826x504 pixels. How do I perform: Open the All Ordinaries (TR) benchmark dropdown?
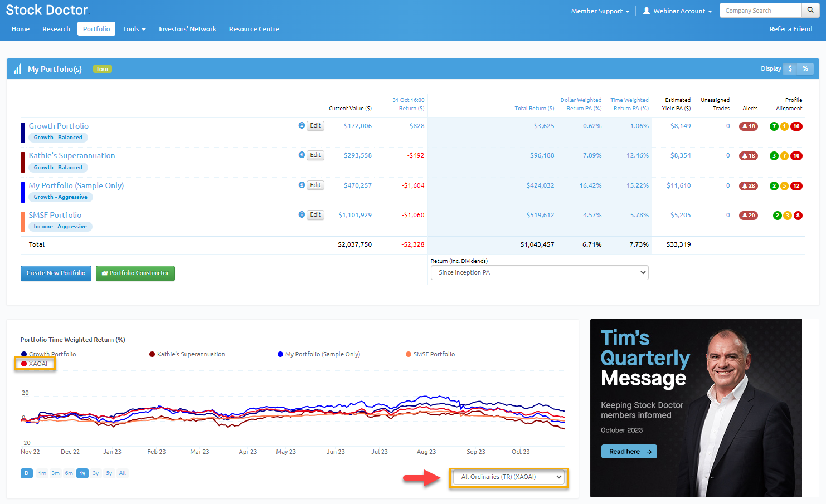click(x=508, y=477)
